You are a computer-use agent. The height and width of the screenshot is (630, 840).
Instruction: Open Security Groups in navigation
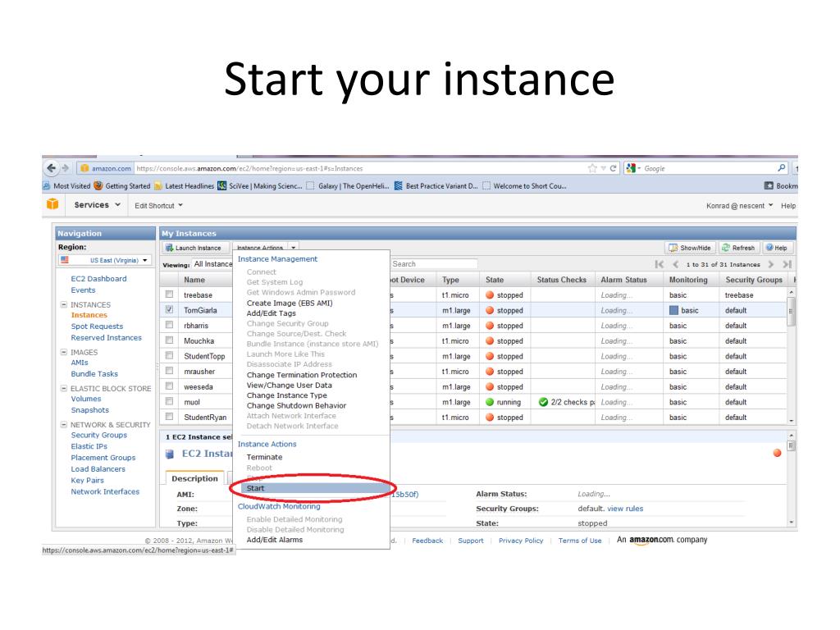pyautogui.click(x=99, y=435)
